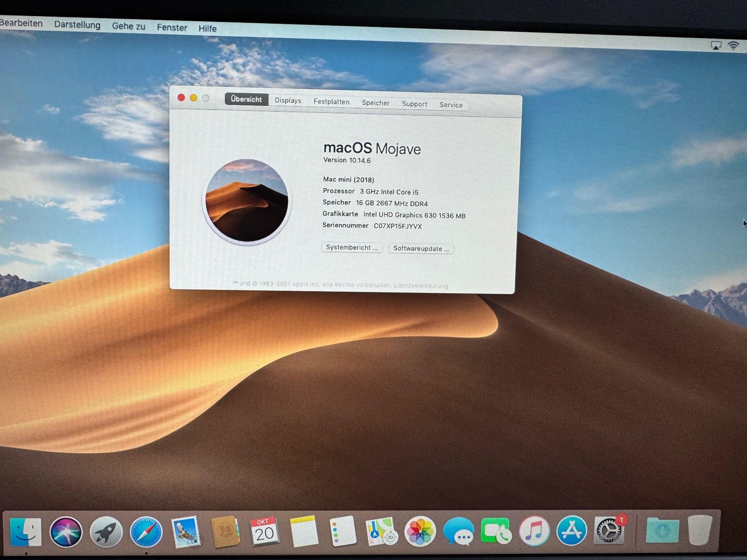747x560 pixels.
Task: Select the Übersicht tab
Action: (247, 99)
